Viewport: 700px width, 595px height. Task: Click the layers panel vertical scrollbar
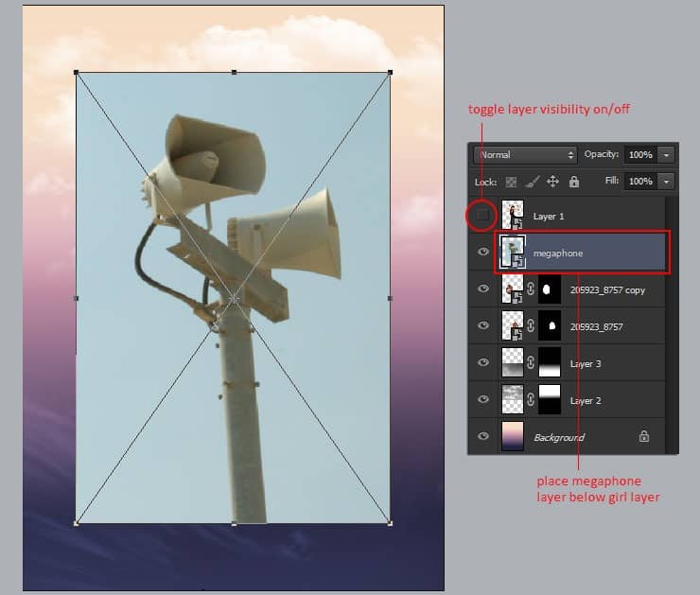(672, 325)
